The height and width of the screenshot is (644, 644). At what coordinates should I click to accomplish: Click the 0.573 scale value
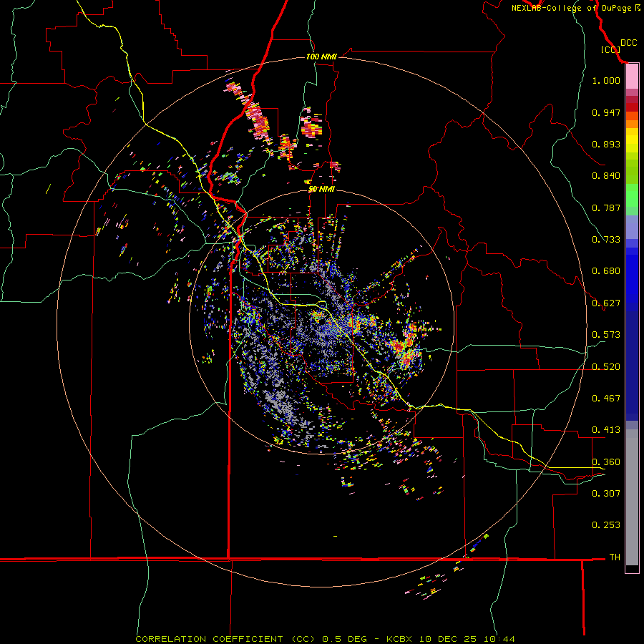[x=606, y=335]
